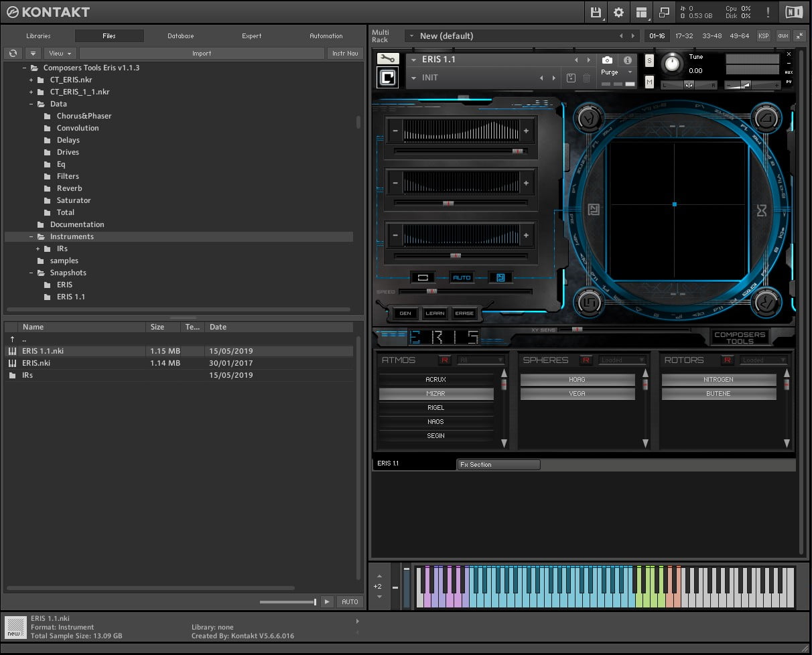Click the minus on the middle waveform display
The width and height of the screenshot is (812, 655).
(395, 183)
